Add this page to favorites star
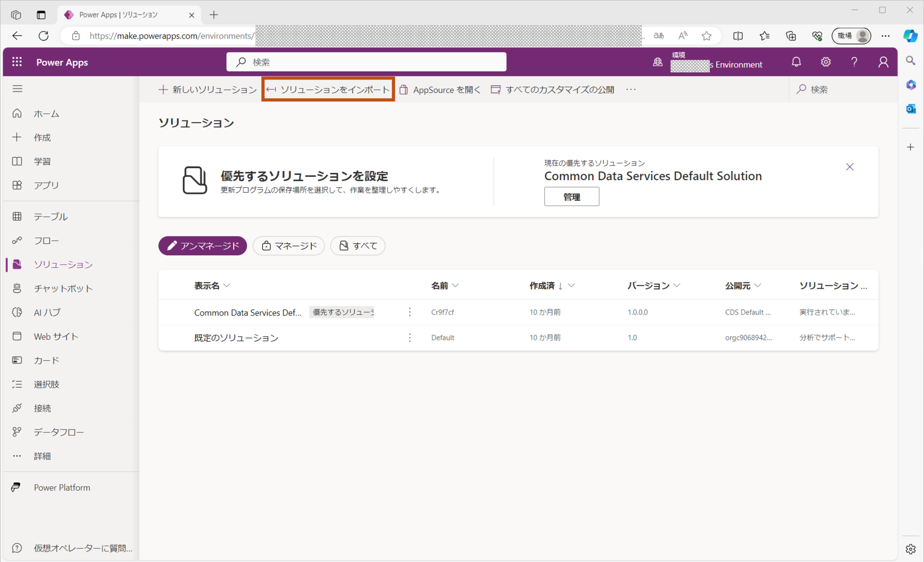This screenshot has width=924, height=562. tap(706, 36)
